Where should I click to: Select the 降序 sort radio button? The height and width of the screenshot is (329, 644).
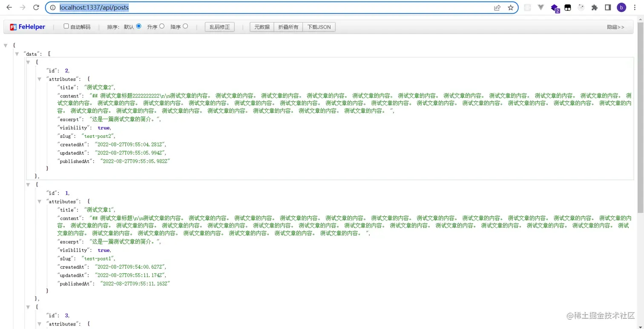coord(185,26)
